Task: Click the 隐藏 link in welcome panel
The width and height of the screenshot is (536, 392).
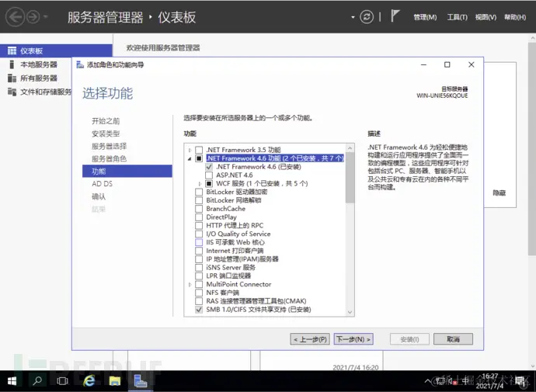Action: 499,193
